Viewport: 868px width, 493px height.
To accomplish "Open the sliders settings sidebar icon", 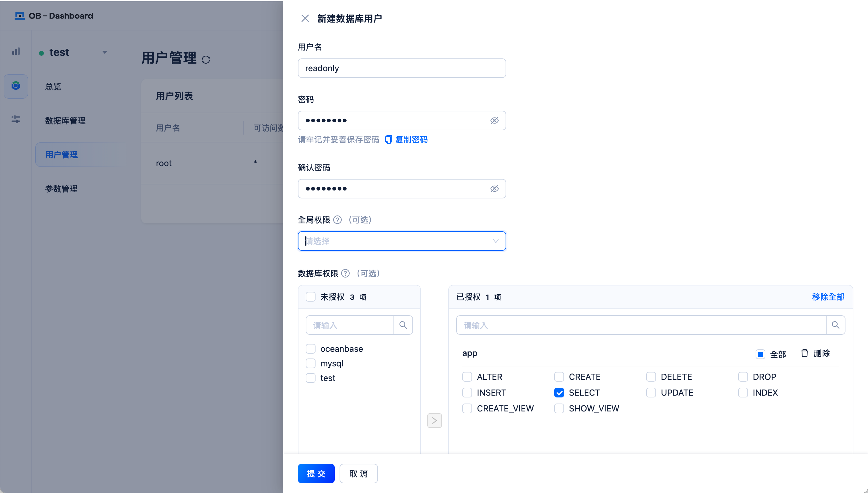I will (16, 119).
